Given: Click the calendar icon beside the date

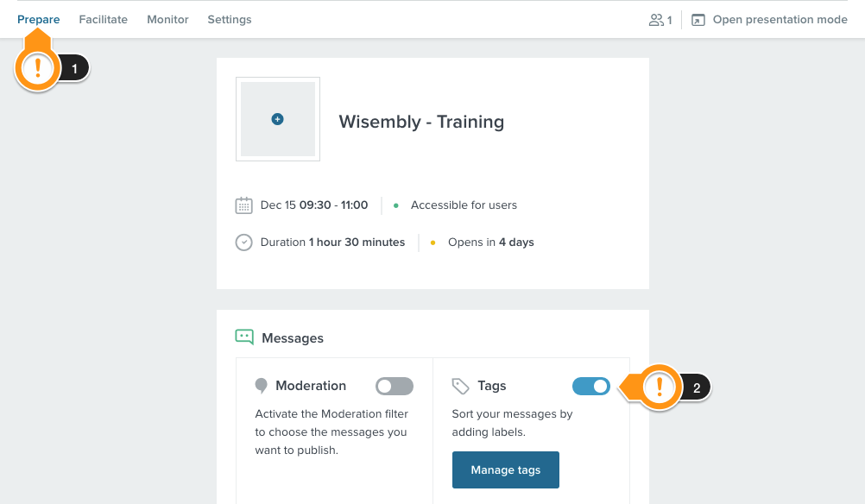Looking at the screenshot, I should [243, 205].
